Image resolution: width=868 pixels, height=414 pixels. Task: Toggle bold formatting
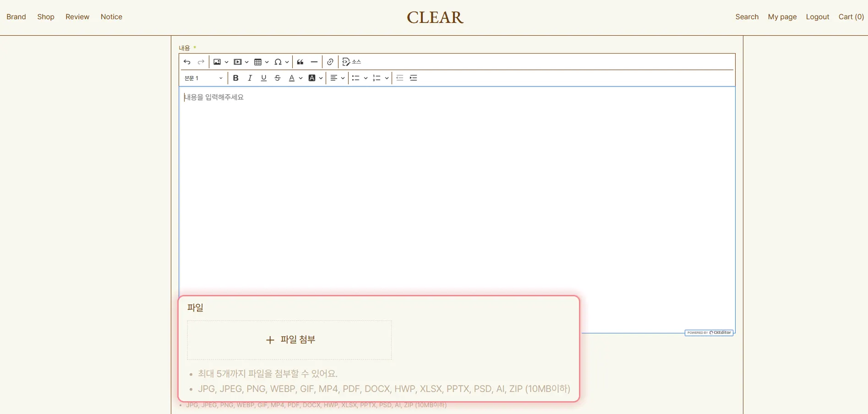pos(236,78)
